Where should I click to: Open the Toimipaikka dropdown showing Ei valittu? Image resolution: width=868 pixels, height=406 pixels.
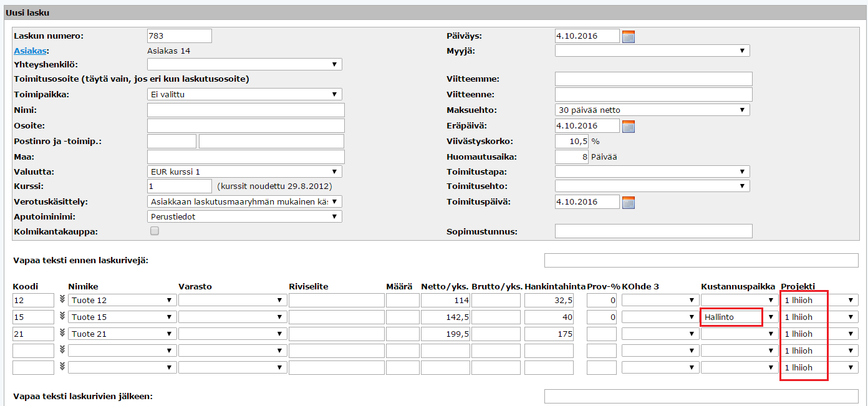pyautogui.click(x=244, y=94)
